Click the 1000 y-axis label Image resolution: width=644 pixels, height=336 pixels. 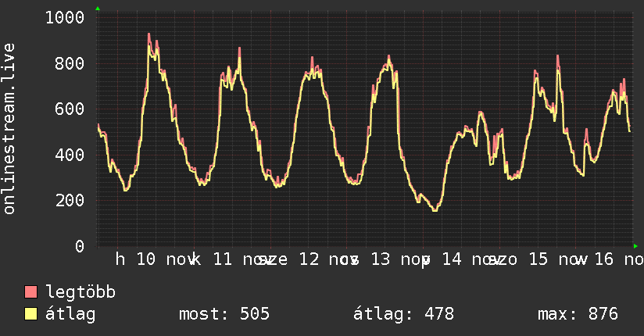(65, 18)
